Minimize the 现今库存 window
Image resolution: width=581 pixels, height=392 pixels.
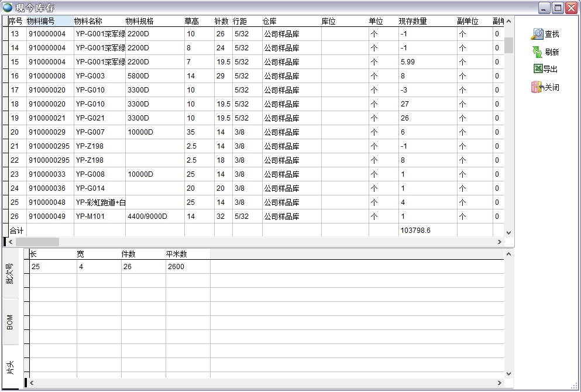tap(544, 8)
